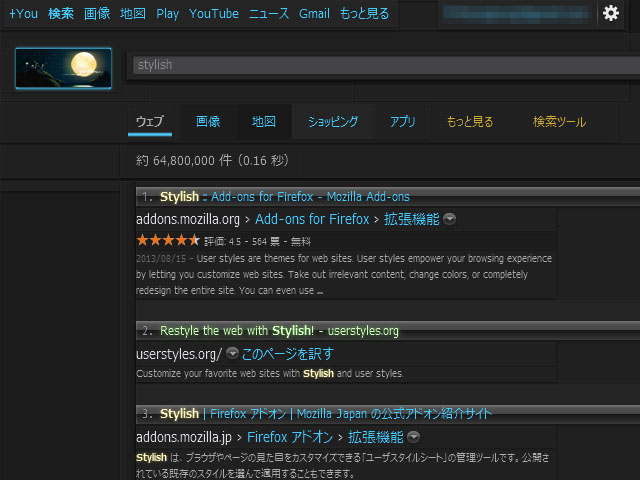Image resolution: width=640 pixels, height=480 pixels.
Task: Click 拡張機能 breadcrumb under addons.mozilla.jp
Action: pyautogui.click(x=375, y=437)
